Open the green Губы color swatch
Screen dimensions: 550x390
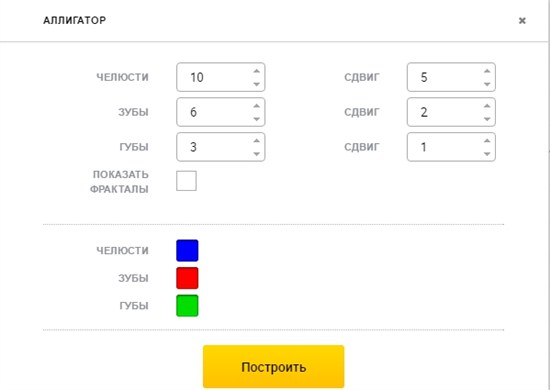coord(187,306)
